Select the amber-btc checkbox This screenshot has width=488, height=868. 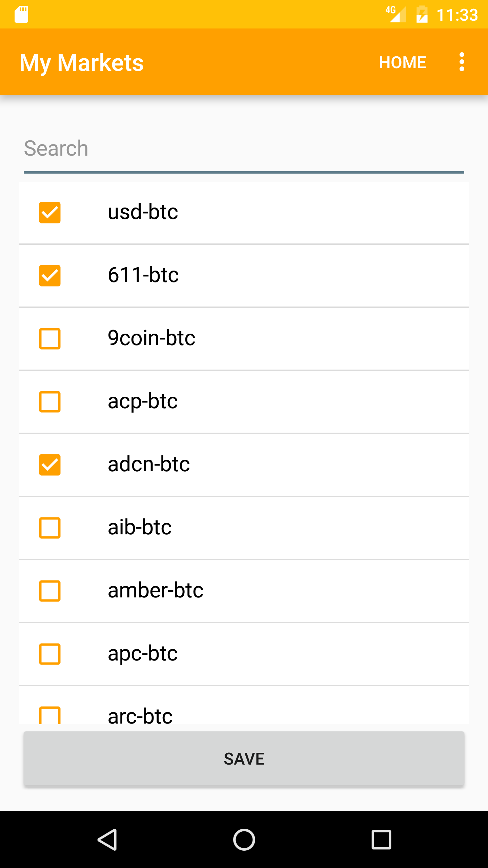pyautogui.click(x=50, y=591)
